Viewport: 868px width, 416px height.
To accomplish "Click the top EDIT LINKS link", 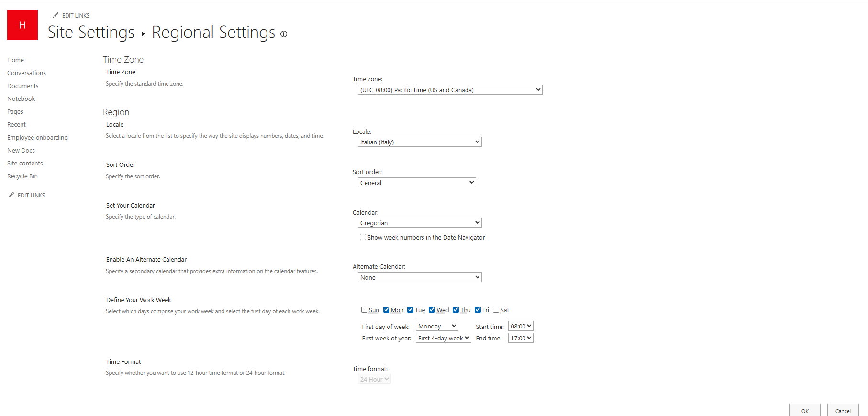I will [x=76, y=16].
